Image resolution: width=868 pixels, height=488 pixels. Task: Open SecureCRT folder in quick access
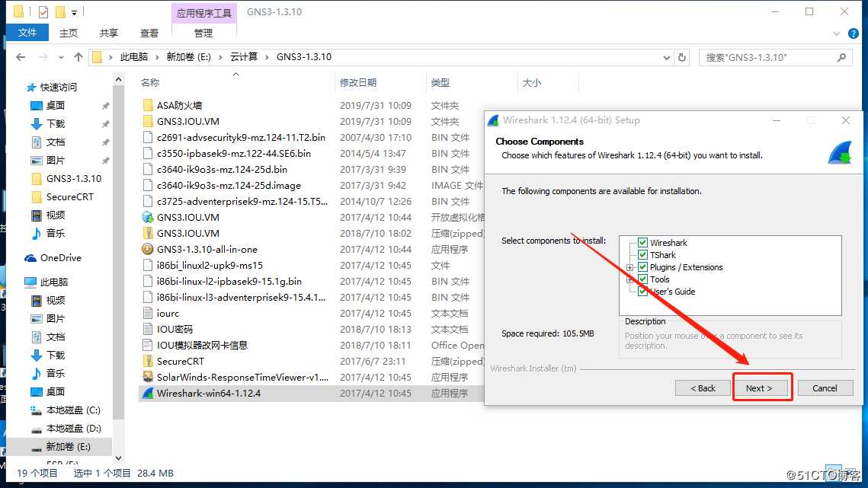[x=70, y=196]
